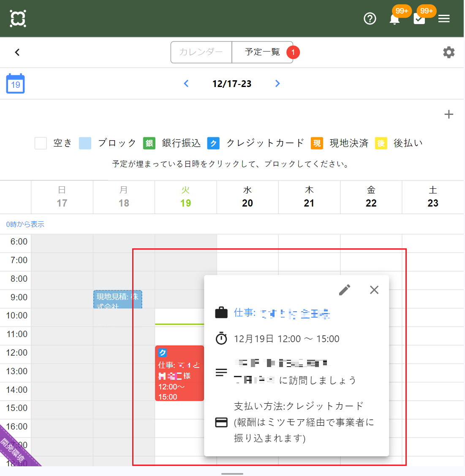Screen dimensions: 465x476
Task: Edit the event using the pencil icon
Action: [x=345, y=290]
